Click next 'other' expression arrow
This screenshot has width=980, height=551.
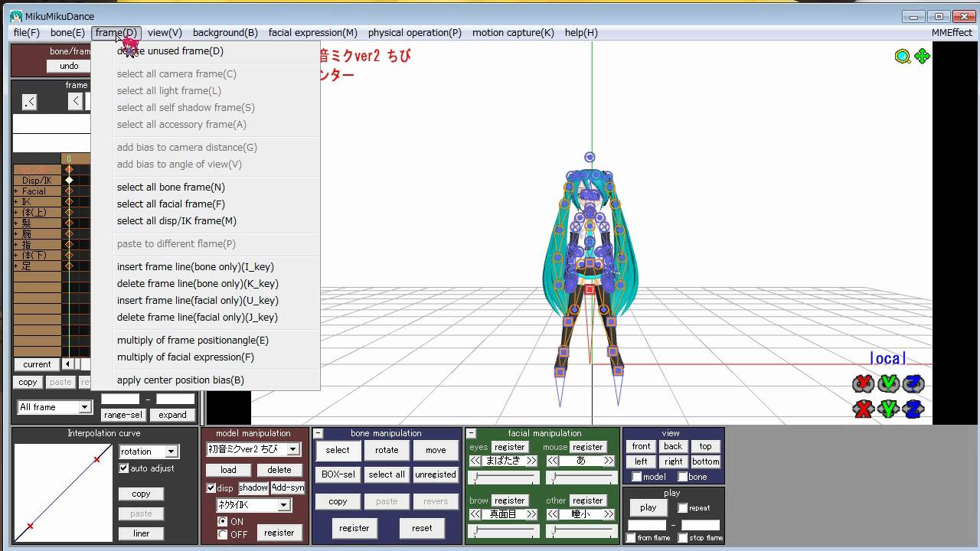click(x=609, y=514)
